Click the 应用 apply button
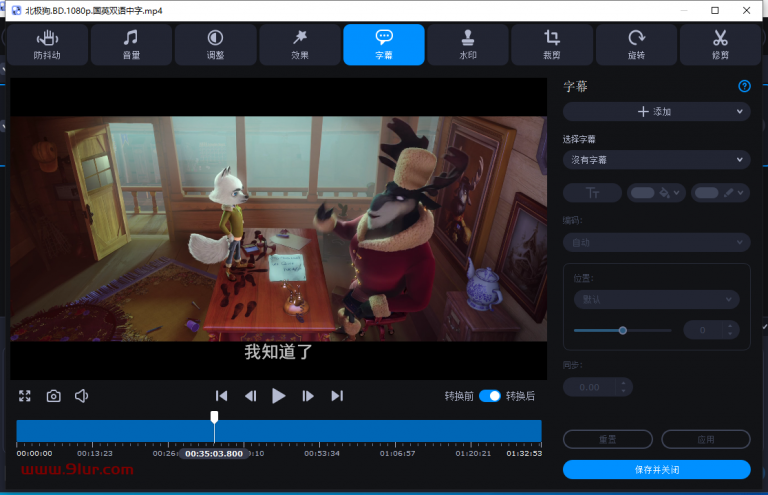768x495 pixels. 706,439
